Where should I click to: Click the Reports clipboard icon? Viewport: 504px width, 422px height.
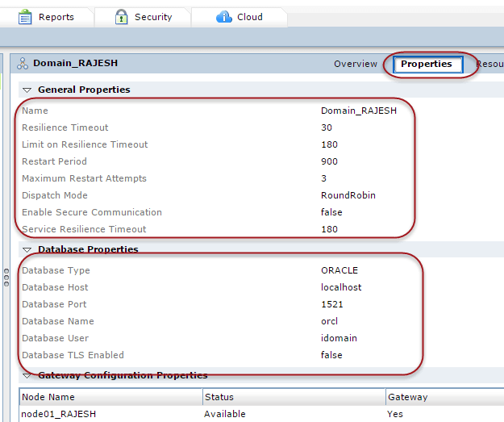tap(25, 16)
